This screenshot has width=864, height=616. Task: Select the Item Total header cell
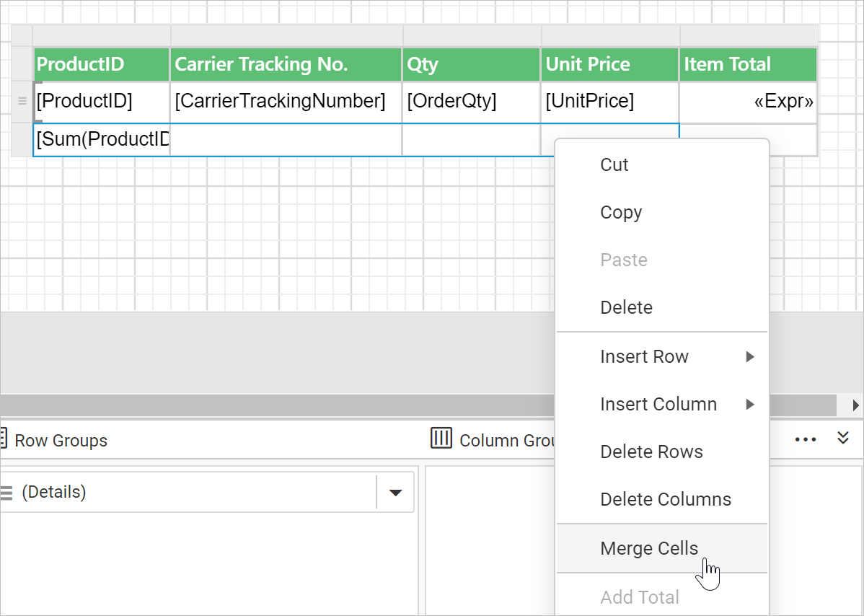(749, 64)
